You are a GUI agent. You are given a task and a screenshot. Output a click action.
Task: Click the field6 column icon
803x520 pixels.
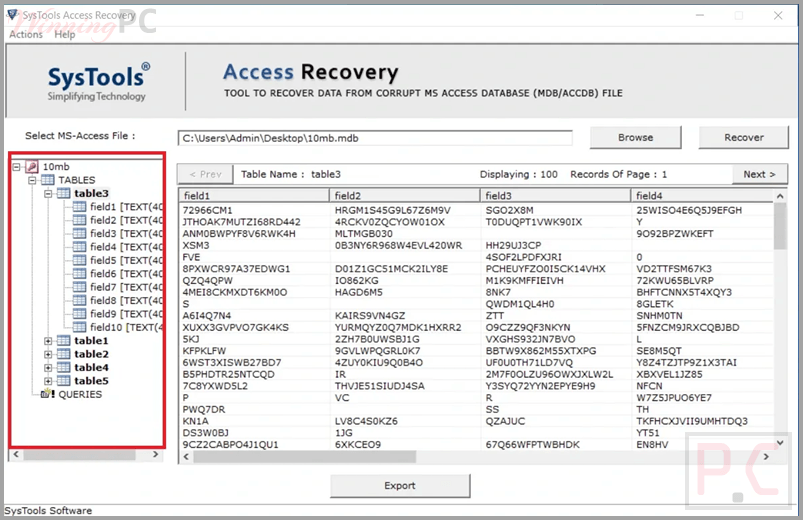click(x=79, y=274)
